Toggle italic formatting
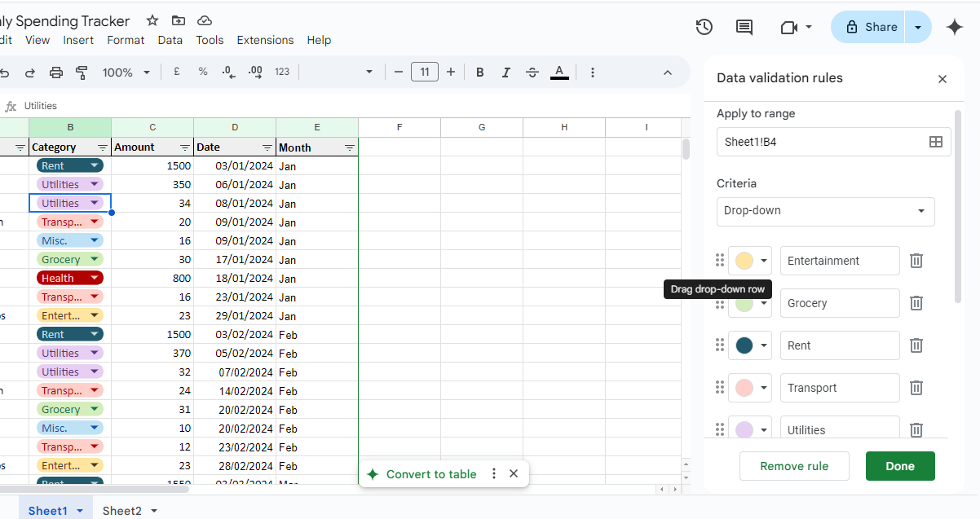Image resolution: width=980 pixels, height=519 pixels. 505,72
